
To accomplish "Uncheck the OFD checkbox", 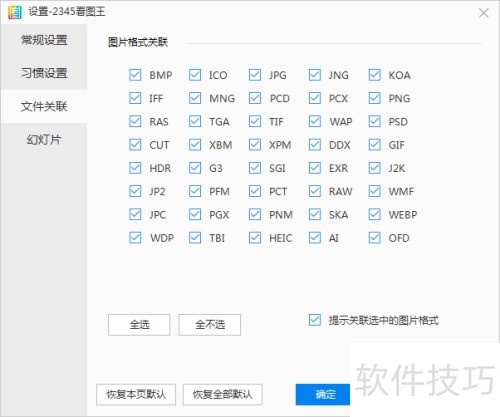I will tap(375, 238).
